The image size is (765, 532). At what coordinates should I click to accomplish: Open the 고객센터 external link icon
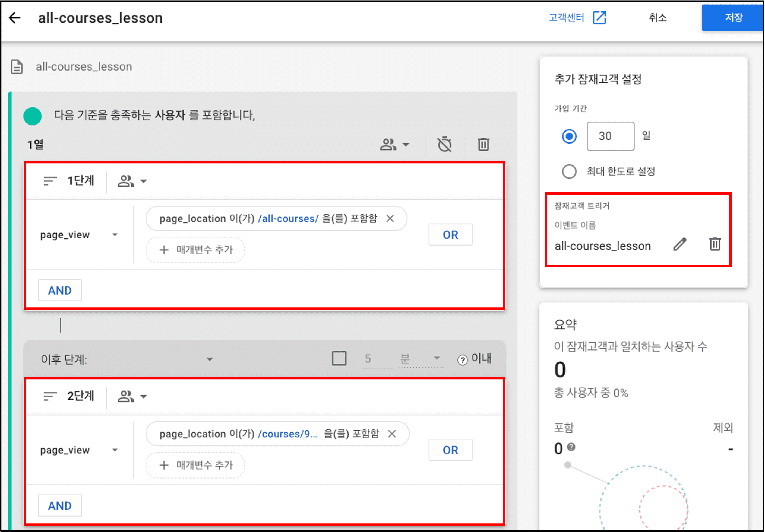click(x=599, y=18)
